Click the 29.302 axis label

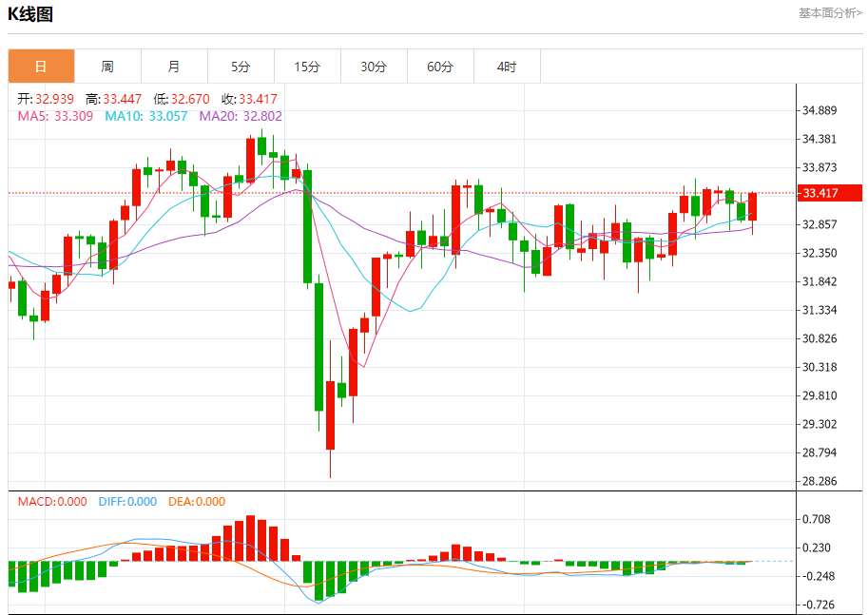820,424
